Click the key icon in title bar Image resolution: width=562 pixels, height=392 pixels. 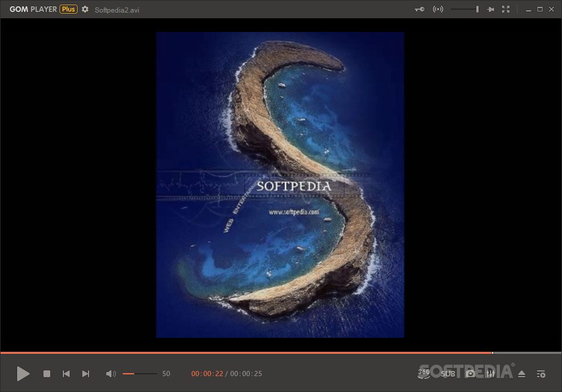[x=419, y=9]
